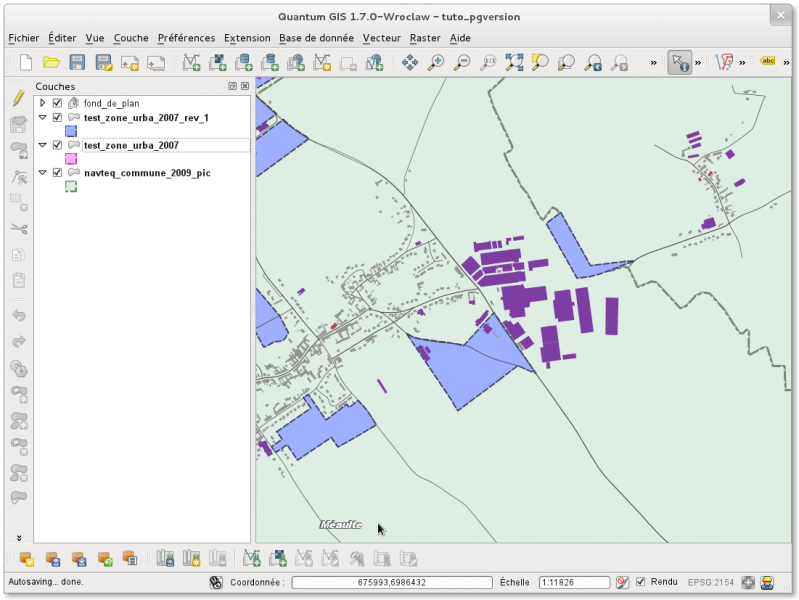Screen dimensions: 799x600
Task: Click the Zoom Out magnifier tool
Action: click(x=462, y=63)
